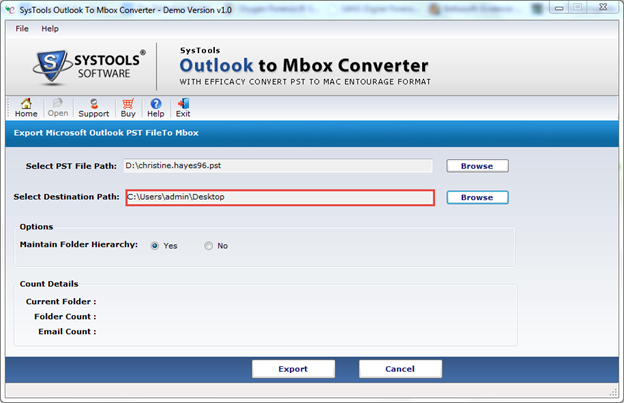Viewport: 624px width, 403px height.
Task: Click the 'Email Count :' label
Action: click(67, 331)
